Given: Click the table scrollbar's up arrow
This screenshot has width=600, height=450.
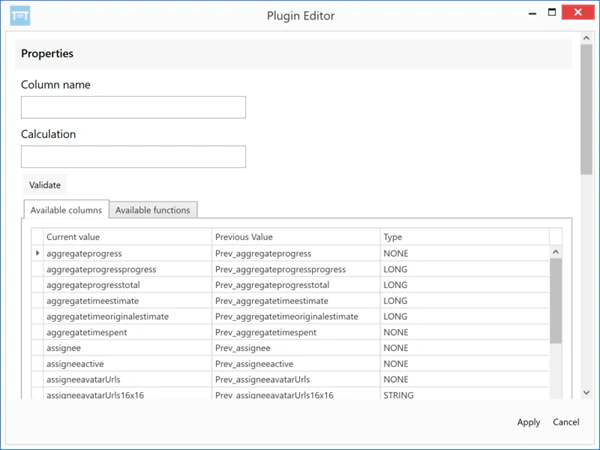Looking at the screenshot, I should click(x=556, y=252).
